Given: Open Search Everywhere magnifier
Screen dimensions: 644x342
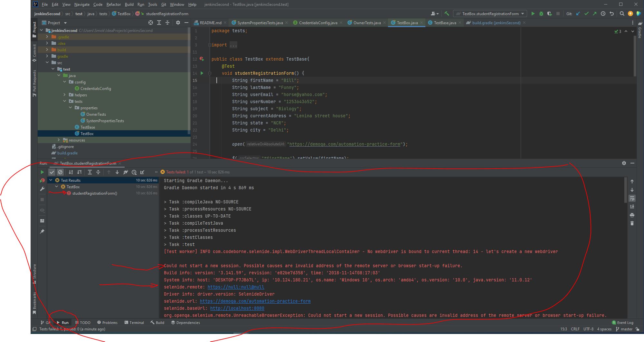Looking at the screenshot, I should tap(622, 14).
